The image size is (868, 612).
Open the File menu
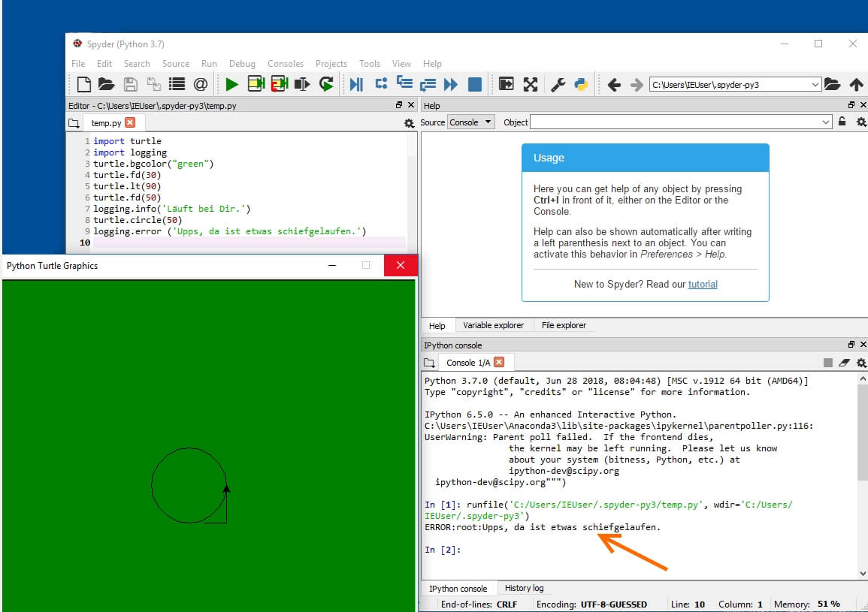click(78, 64)
